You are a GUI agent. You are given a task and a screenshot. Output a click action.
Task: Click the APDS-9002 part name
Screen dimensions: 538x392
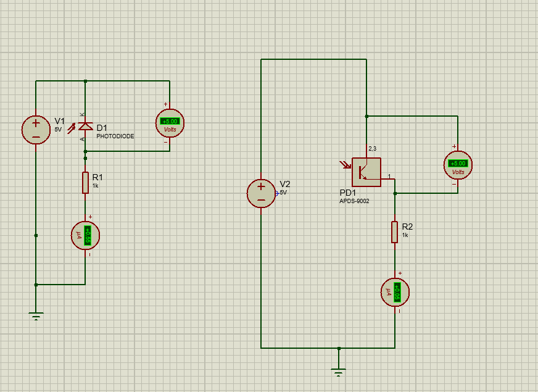[354, 201]
